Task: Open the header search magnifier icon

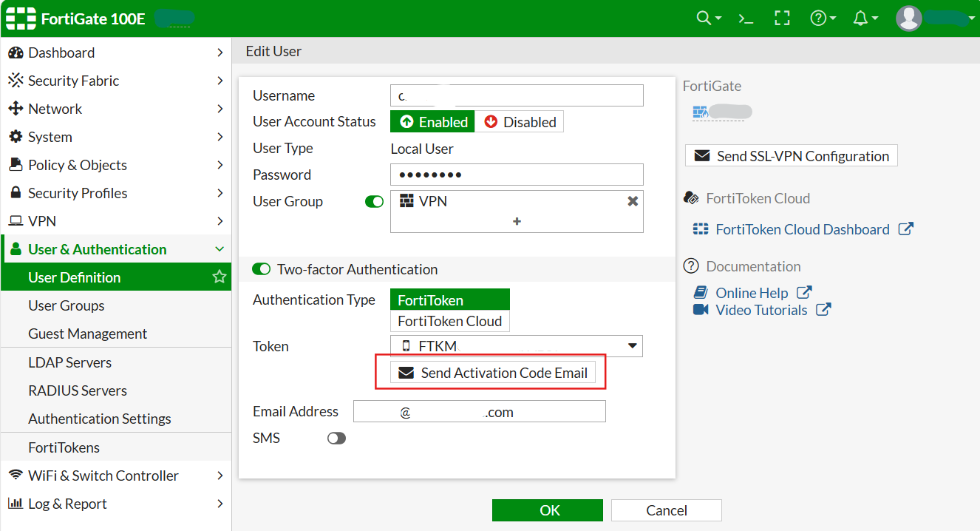Action: (704, 18)
